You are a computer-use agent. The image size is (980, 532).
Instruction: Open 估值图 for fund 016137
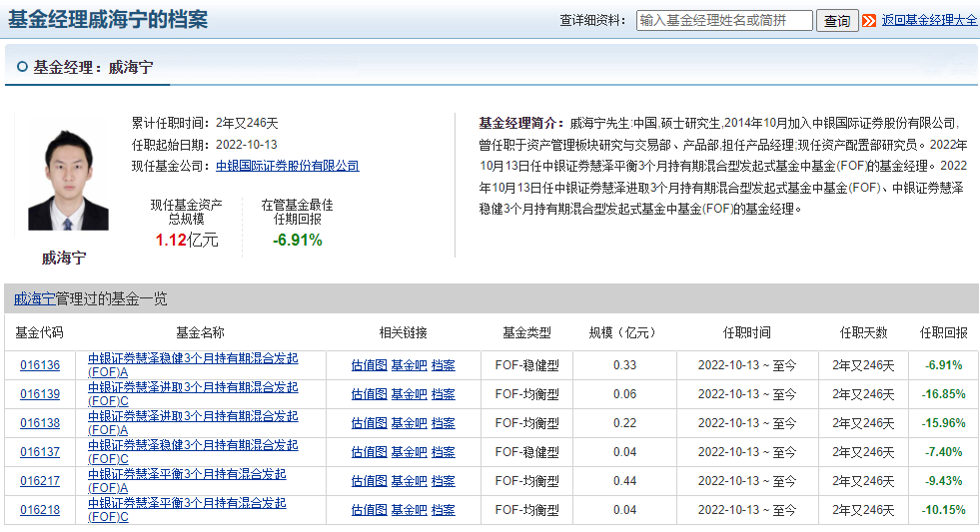tap(369, 451)
